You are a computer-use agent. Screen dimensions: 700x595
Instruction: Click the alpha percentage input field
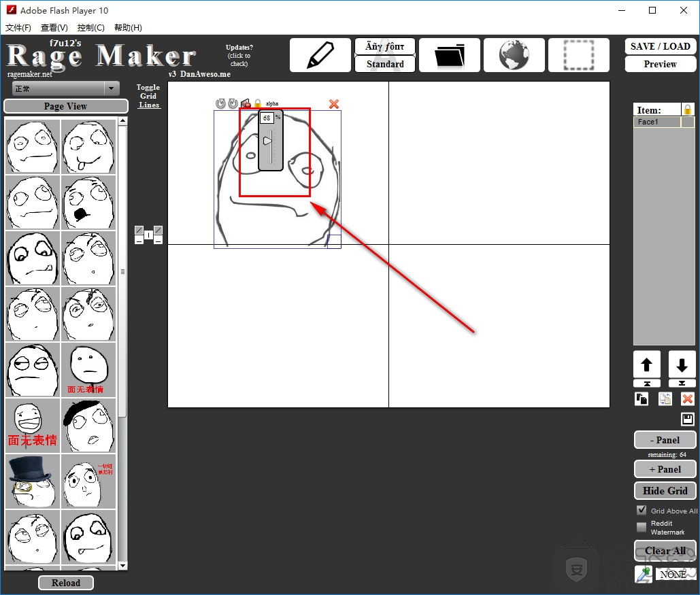click(267, 118)
